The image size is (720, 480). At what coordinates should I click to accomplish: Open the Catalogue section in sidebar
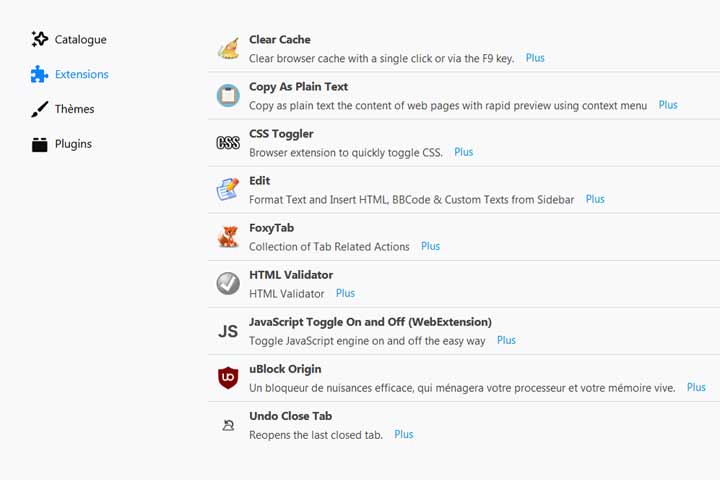point(69,40)
